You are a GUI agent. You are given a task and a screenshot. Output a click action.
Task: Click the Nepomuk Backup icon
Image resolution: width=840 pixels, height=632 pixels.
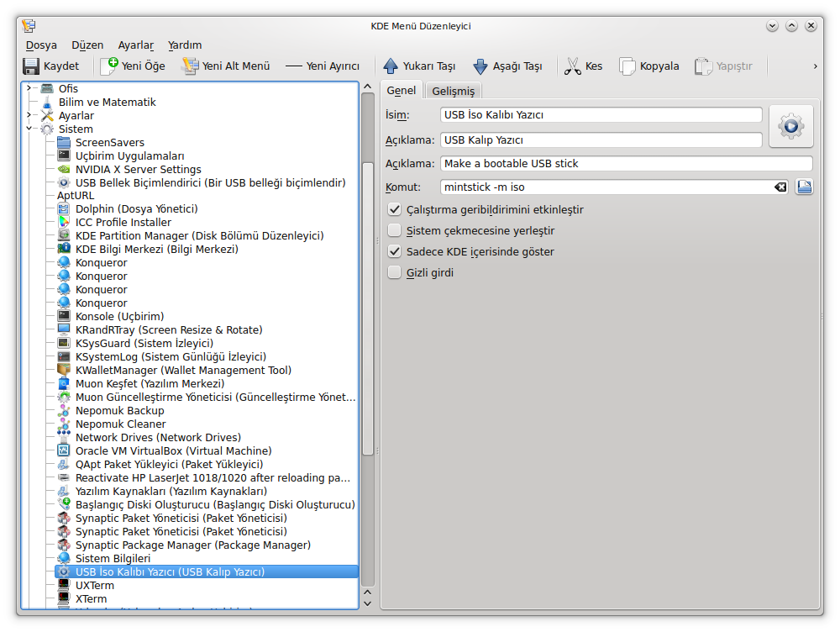(64, 411)
